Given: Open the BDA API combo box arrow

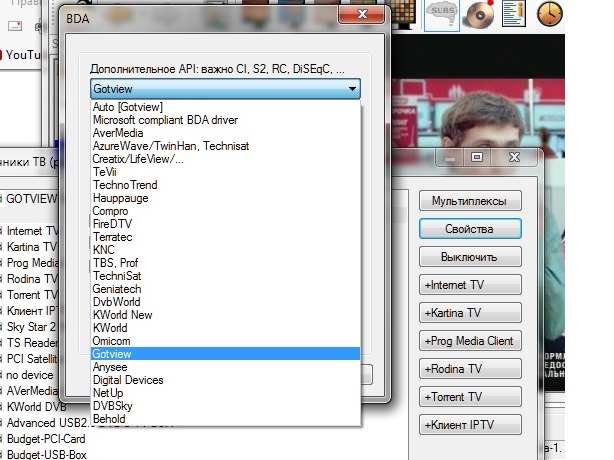Looking at the screenshot, I should 352,89.
